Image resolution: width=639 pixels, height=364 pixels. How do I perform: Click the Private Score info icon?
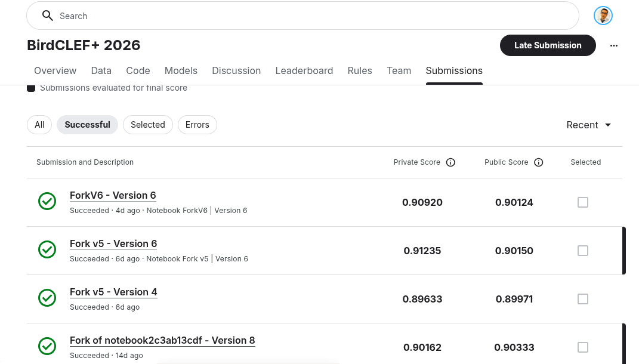click(450, 162)
